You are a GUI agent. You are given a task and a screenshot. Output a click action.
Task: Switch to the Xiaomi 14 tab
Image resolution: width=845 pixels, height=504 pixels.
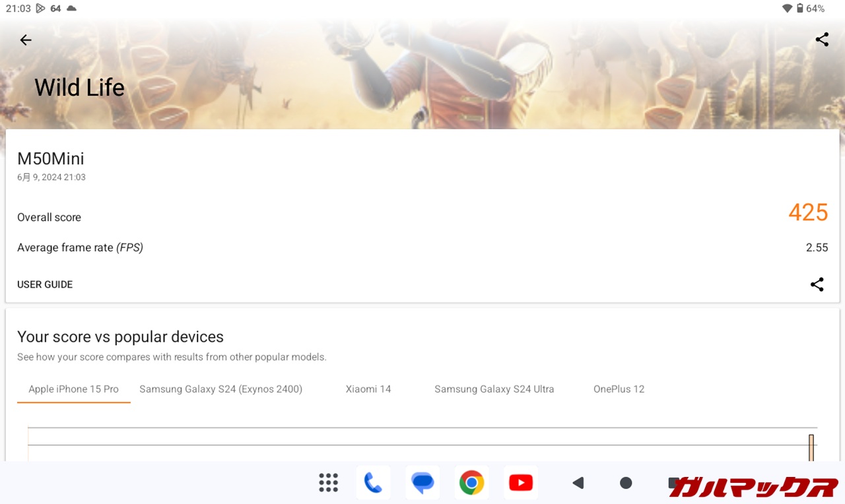point(368,389)
